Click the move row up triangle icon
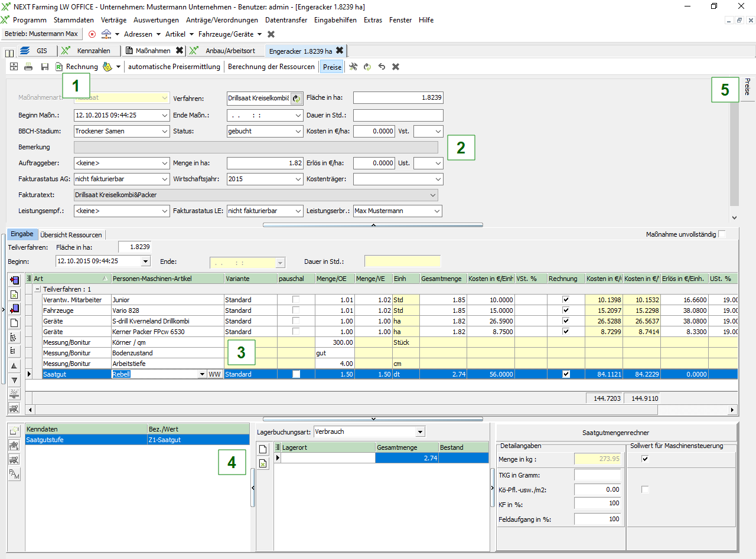This screenshot has height=559, width=756. pos(14,366)
